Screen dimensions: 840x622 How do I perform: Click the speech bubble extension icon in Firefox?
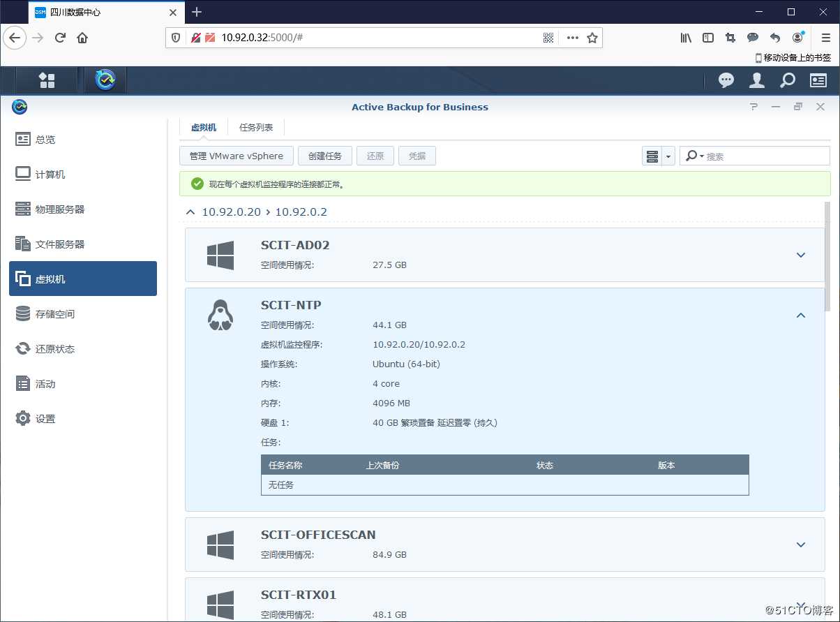pyautogui.click(x=753, y=38)
